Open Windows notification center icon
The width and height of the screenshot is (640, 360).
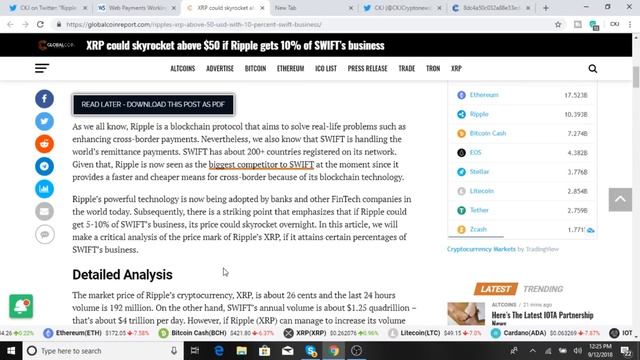pos(626,351)
